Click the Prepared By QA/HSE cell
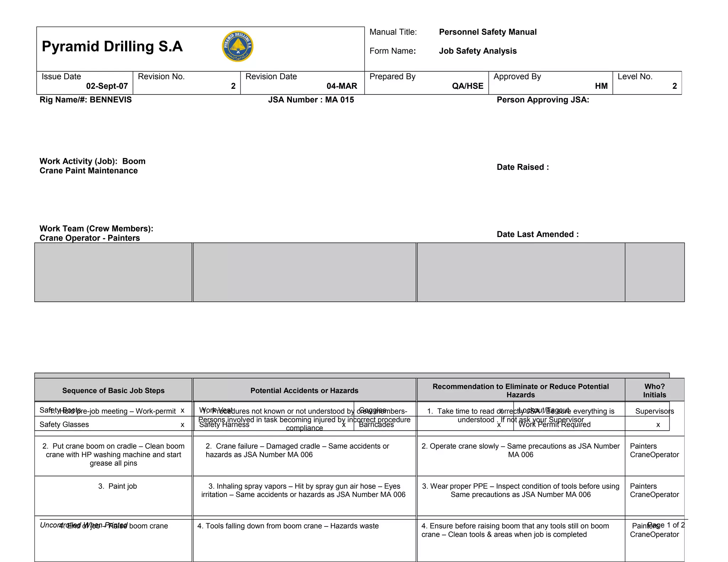The width and height of the screenshot is (728, 562). pyautogui.click(x=426, y=82)
